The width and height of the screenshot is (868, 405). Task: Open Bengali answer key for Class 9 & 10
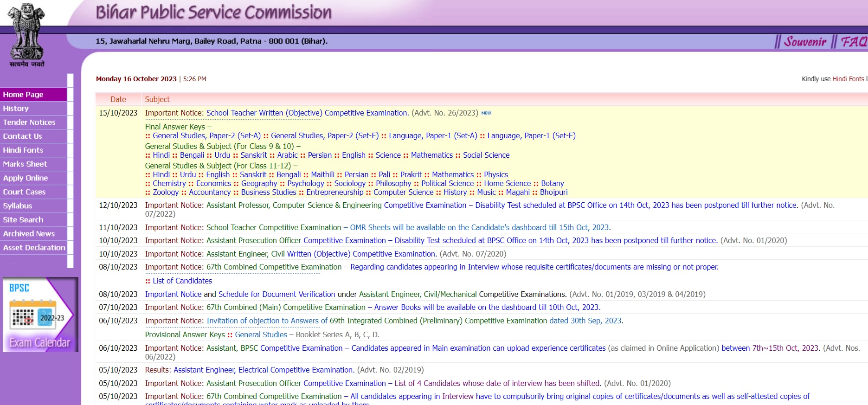pyautogui.click(x=192, y=155)
